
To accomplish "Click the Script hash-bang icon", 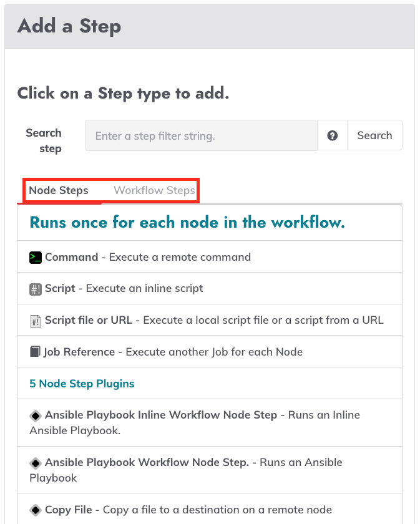I will point(36,289).
